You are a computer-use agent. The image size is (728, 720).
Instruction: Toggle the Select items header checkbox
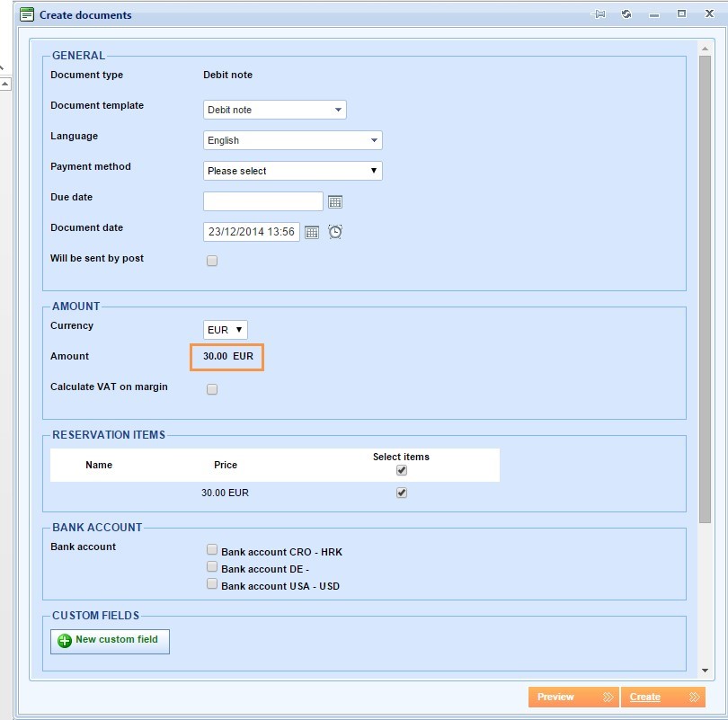click(x=402, y=470)
